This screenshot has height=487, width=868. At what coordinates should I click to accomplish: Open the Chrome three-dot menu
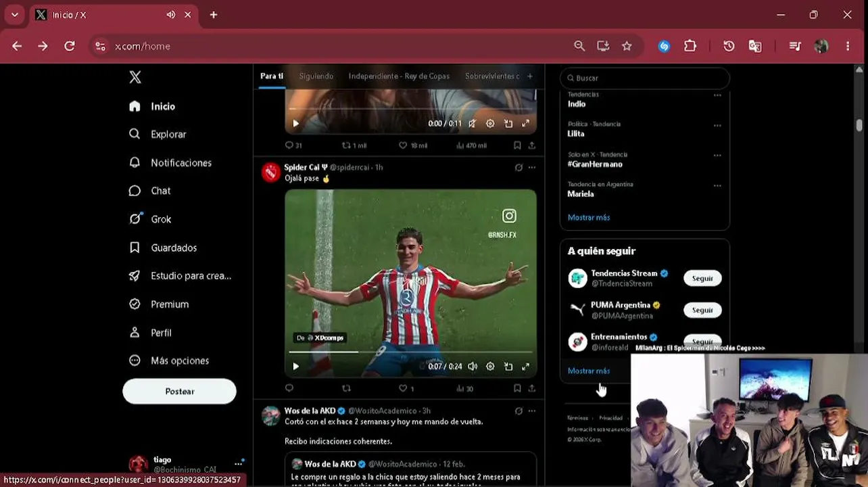pyautogui.click(x=848, y=46)
